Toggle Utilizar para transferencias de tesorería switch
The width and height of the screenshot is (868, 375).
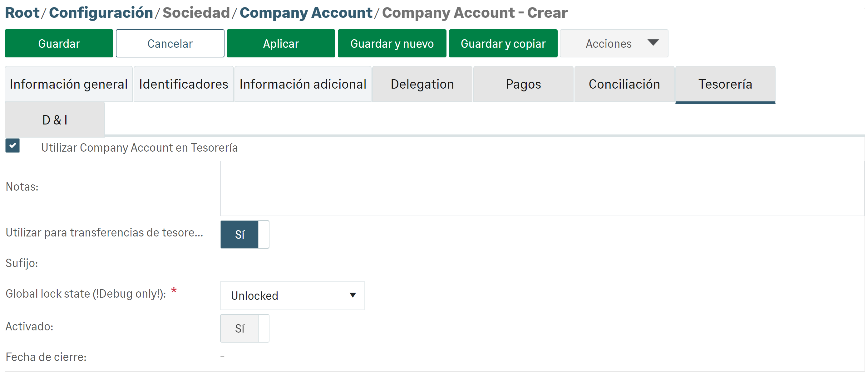pos(244,234)
